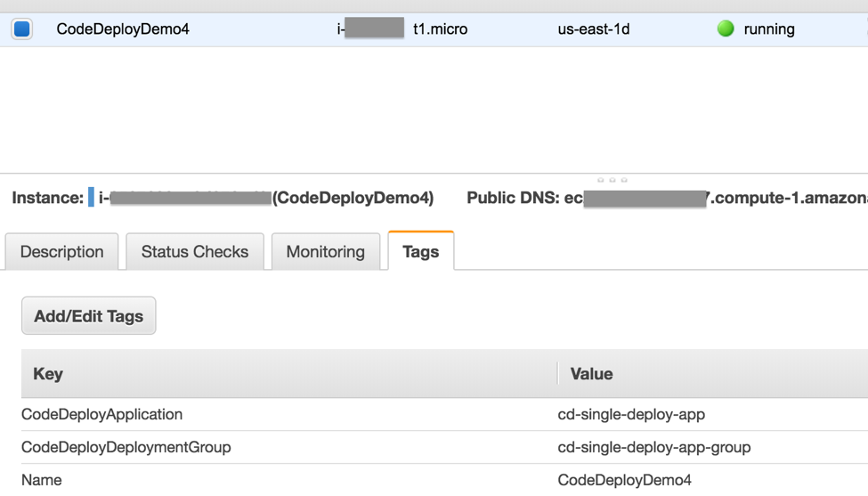This screenshot has width=868, height=496.
Task: Grab the three-dot pane resize handle
Action: pyautogui.click(x=612, y=180)
